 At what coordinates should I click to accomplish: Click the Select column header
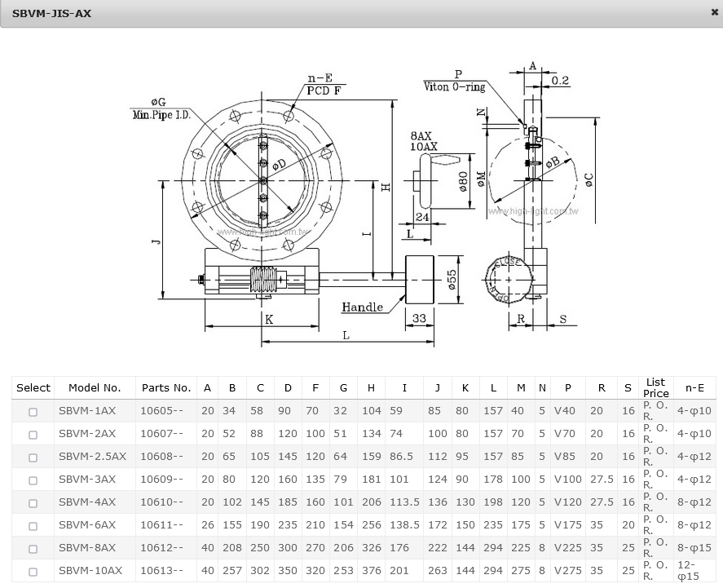tap(33, 388)
